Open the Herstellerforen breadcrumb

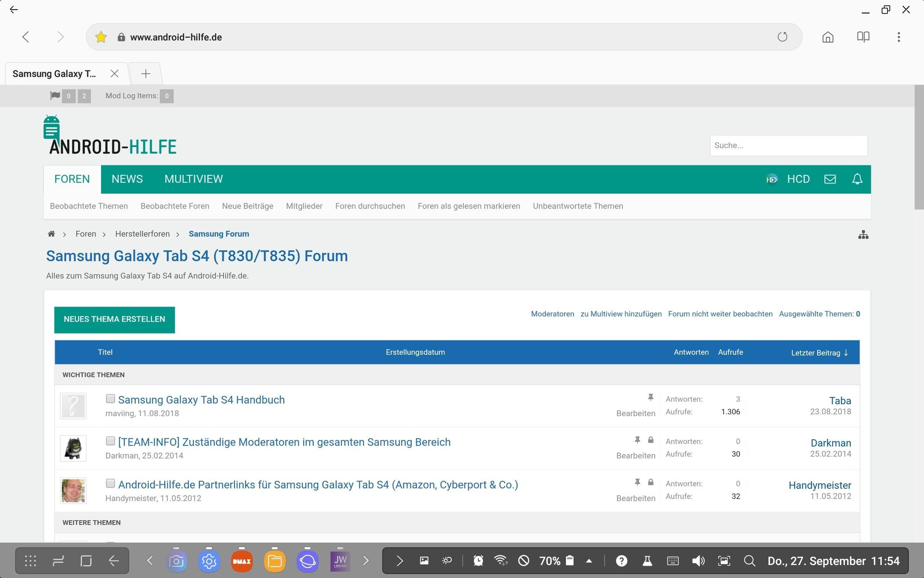tap(142, 234)
